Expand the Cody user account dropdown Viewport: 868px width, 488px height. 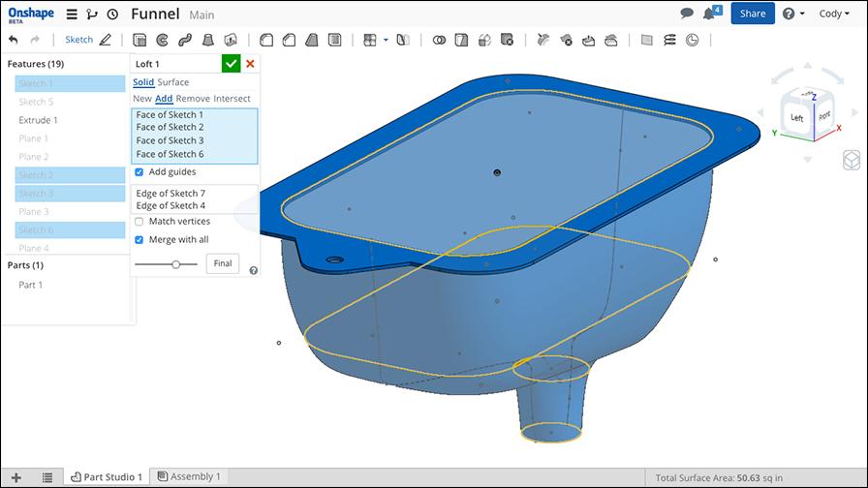[835, 14]
